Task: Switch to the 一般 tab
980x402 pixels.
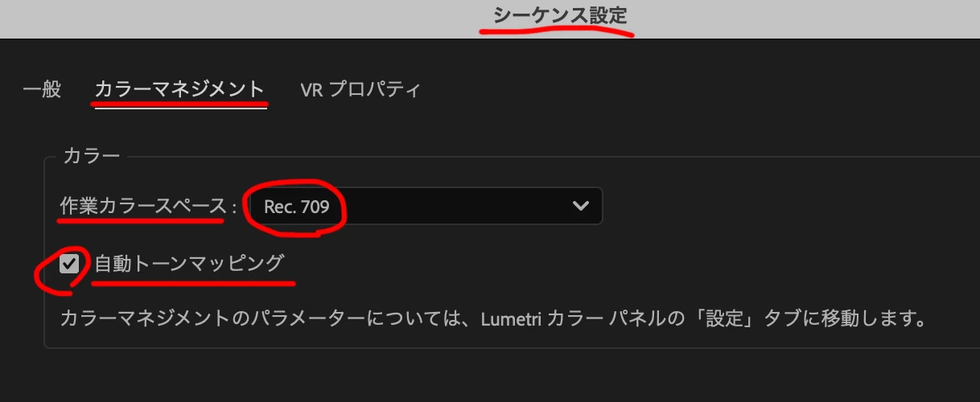Action: click(x=42, y=89)
